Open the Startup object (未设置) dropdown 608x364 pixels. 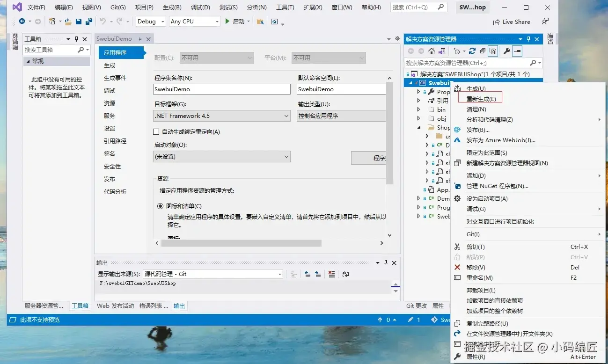[222, 157]
